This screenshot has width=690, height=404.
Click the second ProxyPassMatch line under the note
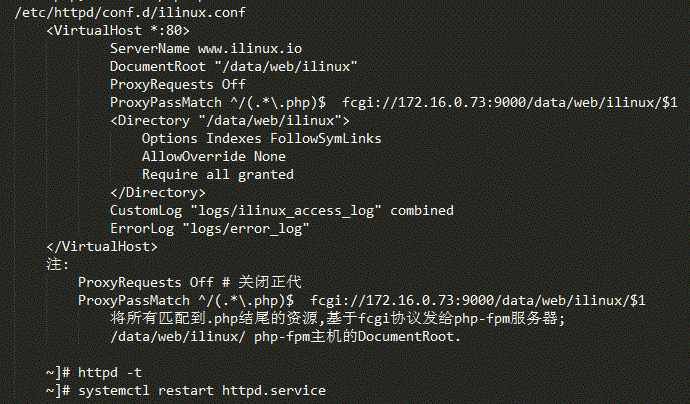(x=362, y=301)
